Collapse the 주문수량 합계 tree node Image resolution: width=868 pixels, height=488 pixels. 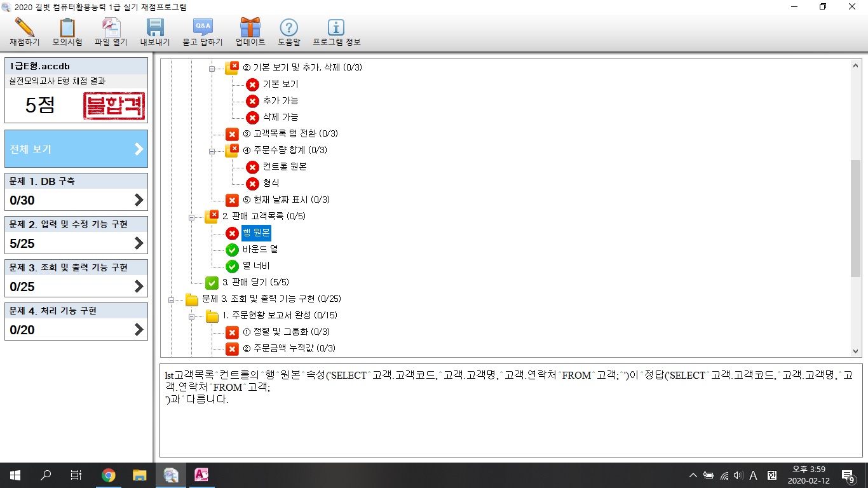click(x=212, y=151)
